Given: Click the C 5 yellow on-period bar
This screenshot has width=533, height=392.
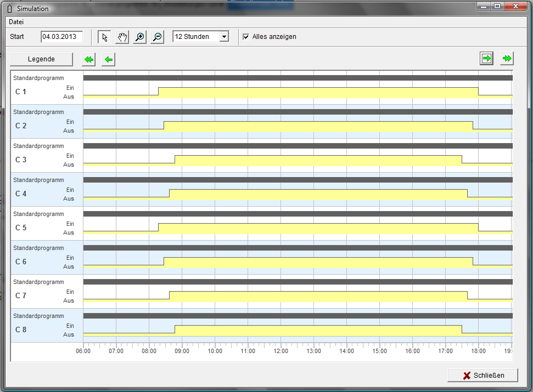Looking at the screenshot, I should coord(318,229).
